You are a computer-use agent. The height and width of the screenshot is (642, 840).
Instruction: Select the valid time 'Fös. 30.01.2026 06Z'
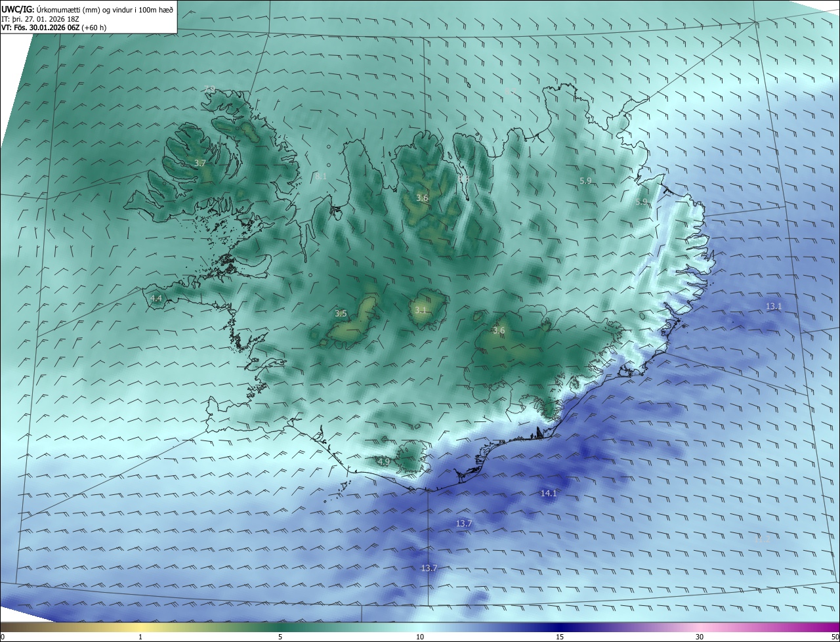[47, 28]
